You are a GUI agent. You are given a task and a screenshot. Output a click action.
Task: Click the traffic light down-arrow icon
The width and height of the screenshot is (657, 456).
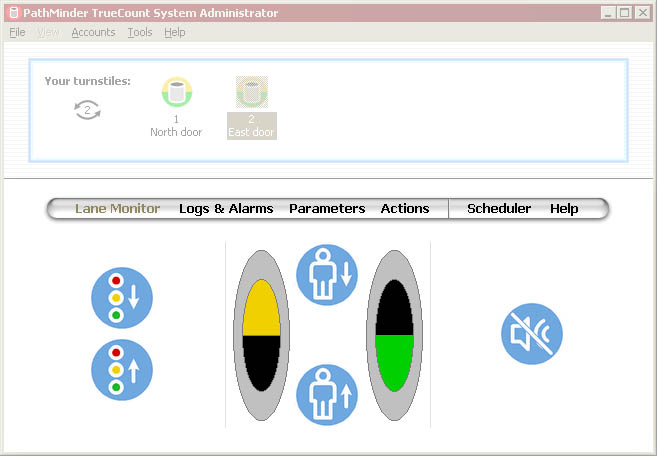(122, 297)
